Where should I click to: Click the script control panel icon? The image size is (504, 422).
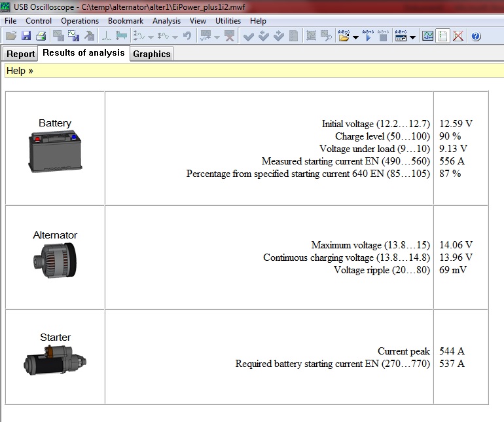pos(401,37)
